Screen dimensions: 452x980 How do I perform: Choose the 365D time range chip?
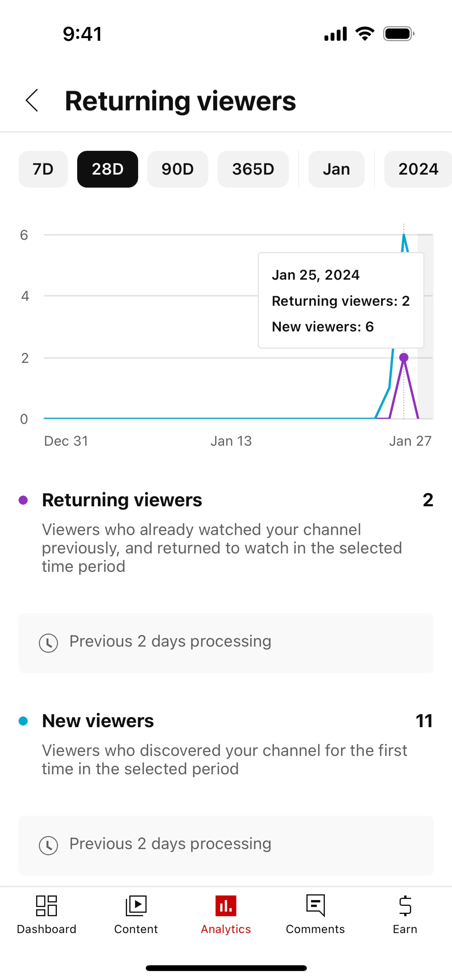[x=253, y=169]
